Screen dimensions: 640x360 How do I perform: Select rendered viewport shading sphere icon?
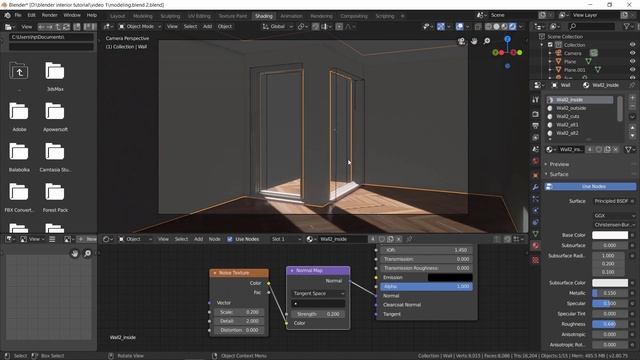512,27
